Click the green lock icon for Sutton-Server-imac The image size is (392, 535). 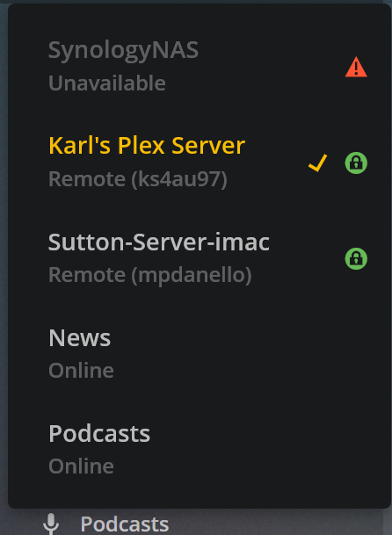click(356, 258)
